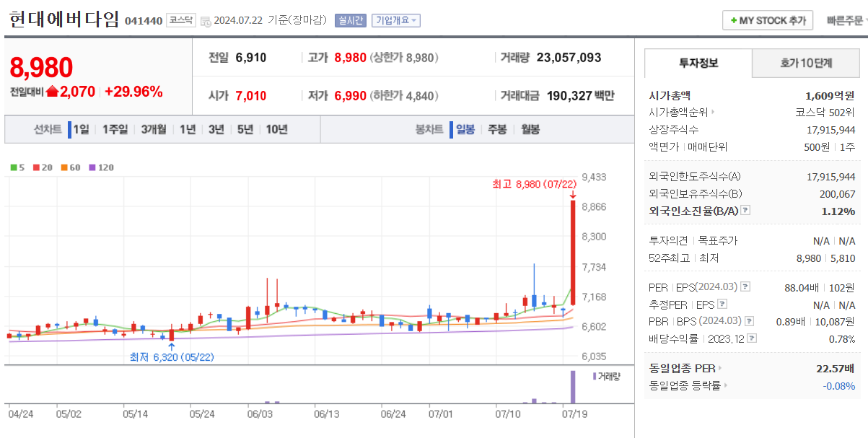Image resolution: width=868 pixels, height=438 pixels.
Task: Select the 10년 line chart period
Action: click(276, 130)
